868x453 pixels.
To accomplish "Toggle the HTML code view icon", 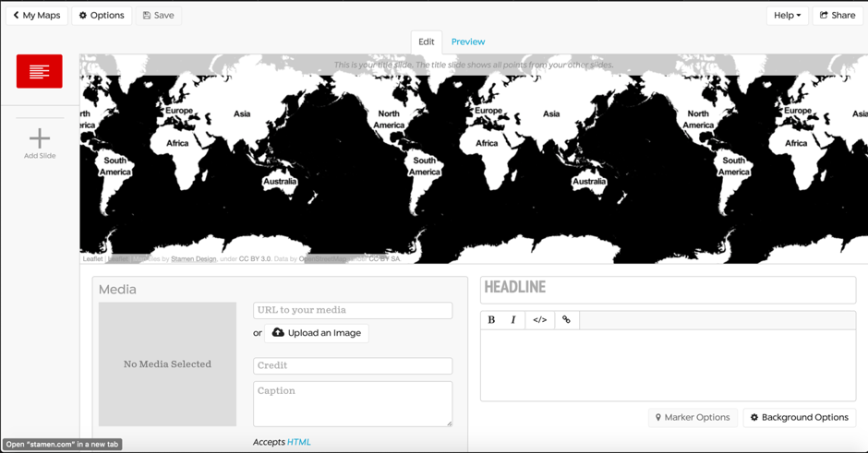I will 539,320.
